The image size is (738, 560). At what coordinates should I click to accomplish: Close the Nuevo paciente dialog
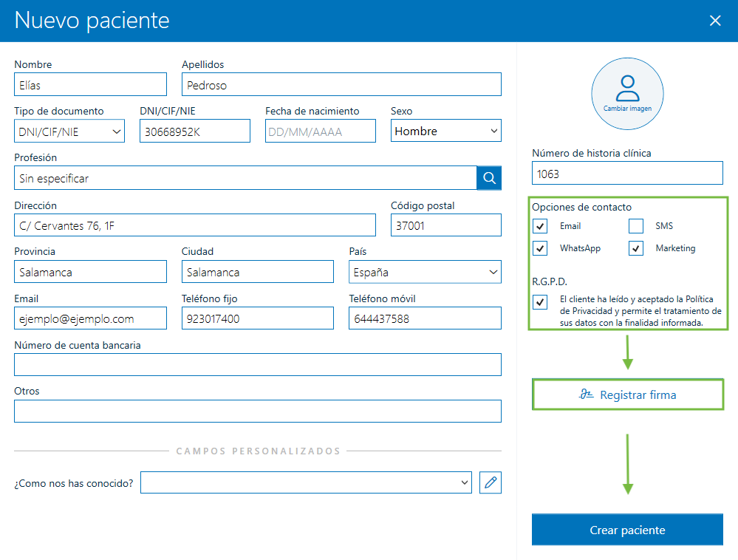715,21
